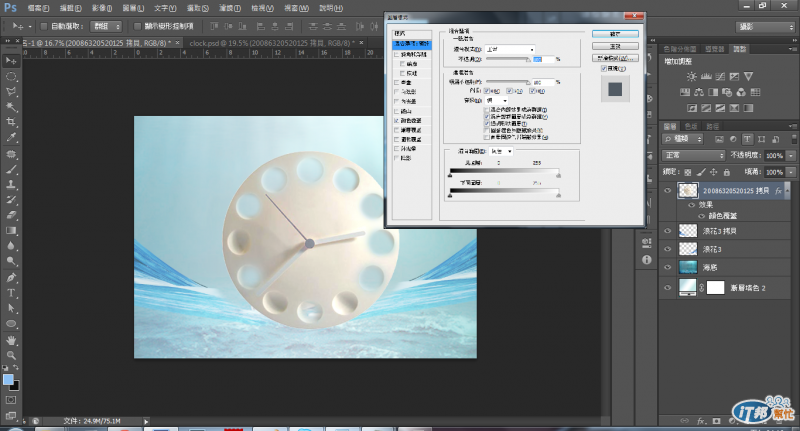Switch to the 路徑 paths tab
Image resolution: width=800 pixels, height=431 pixels.
(713, 126)
